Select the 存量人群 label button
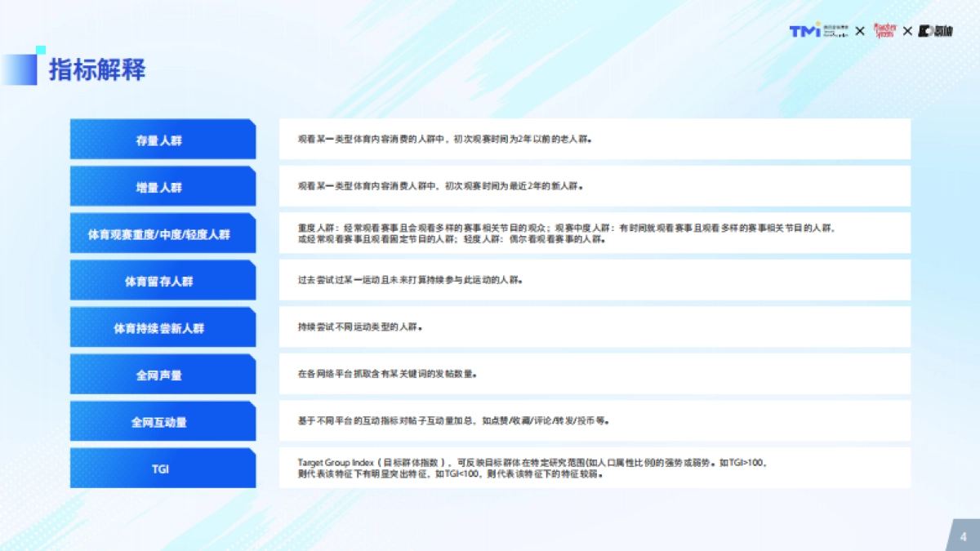 tap(163, 139)
